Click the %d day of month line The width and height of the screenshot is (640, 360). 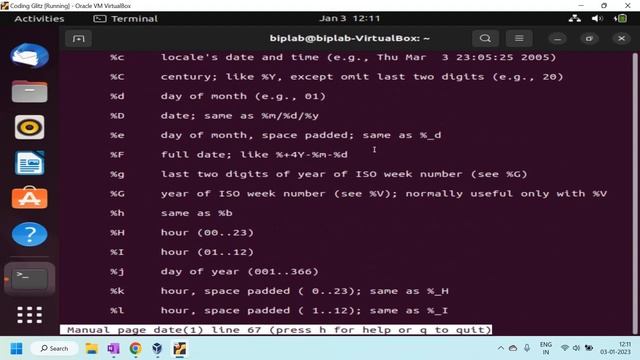point(218,96)
